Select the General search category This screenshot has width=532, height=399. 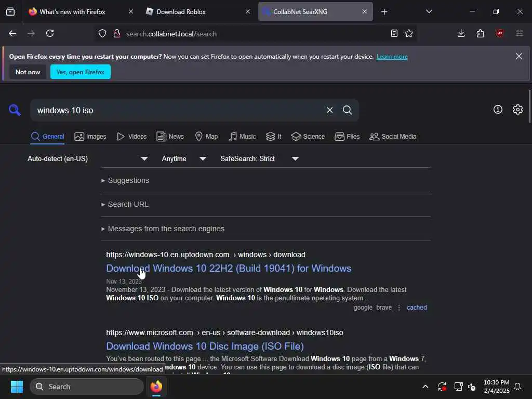47,137
